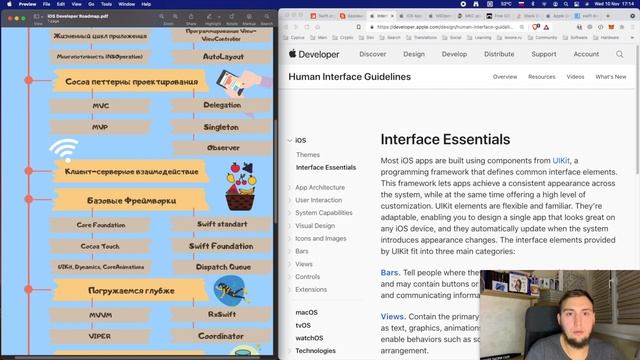Open the Discover tab on Apple Developer

pos(373,54)
